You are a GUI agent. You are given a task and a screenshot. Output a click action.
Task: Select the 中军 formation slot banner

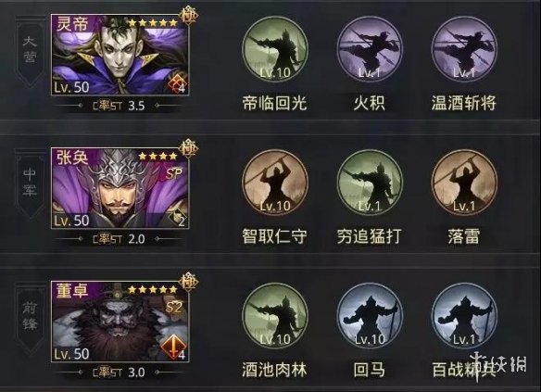point(30,183)
